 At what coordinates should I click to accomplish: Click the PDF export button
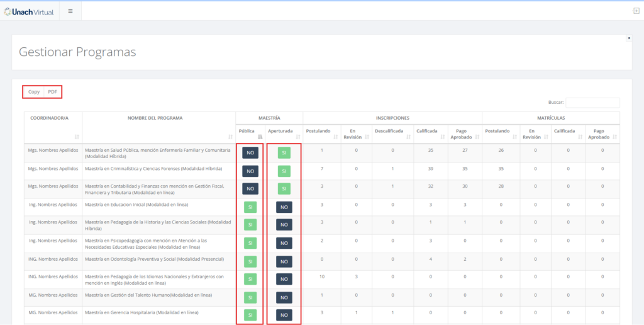pos(53,92)
